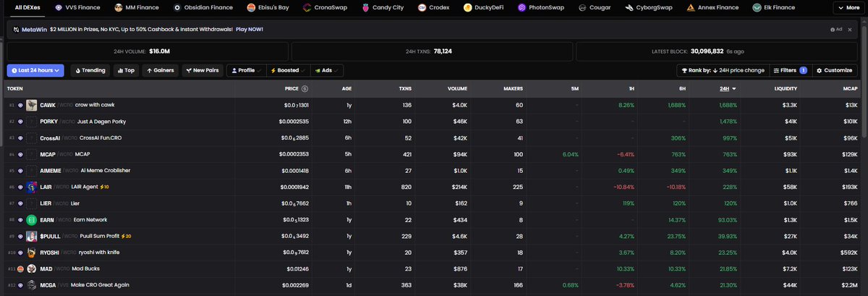Click the LIER row 24H value 120%
This screenshot has width=868, height=296.
(730, 203)
